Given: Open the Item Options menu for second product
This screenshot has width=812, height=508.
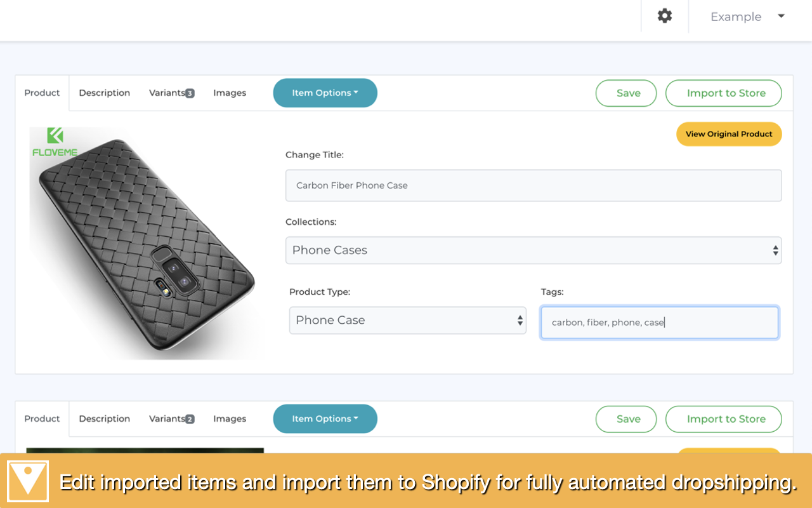Looking at the screenshot, I should pos(325,418).
